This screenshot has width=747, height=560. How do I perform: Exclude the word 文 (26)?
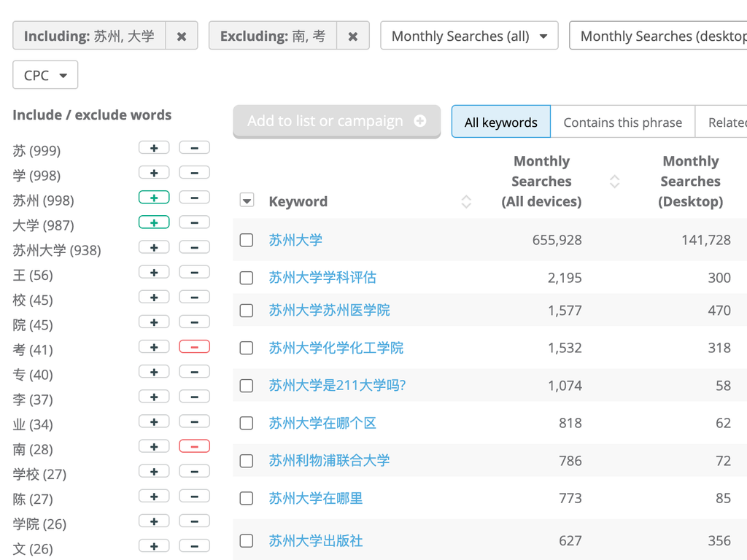tap(194, 545)
